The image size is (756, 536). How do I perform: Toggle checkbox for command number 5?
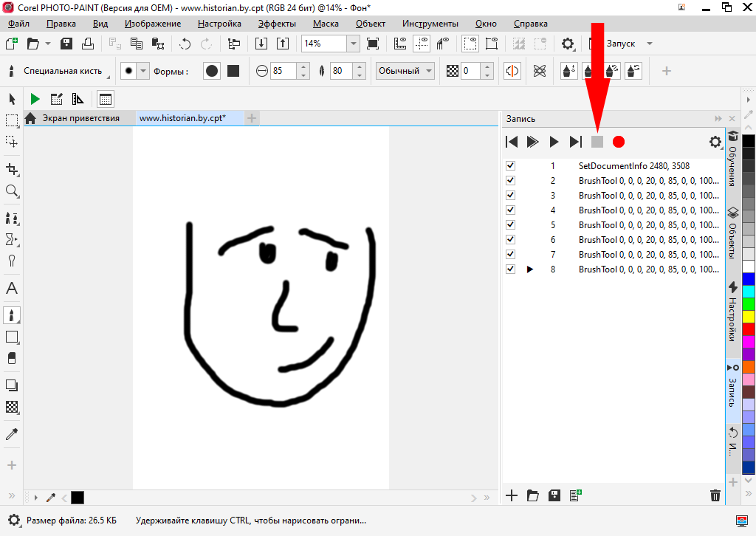(510, 225)
